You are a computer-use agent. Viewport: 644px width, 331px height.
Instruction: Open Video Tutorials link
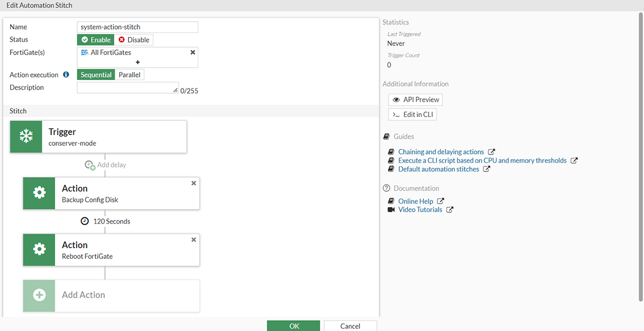click(420, 210)
